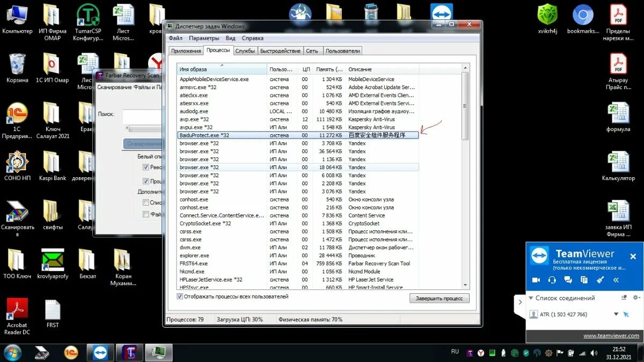The height and width of the screenshot is (362, 644).
Task: Collapse the Список соединений section triangle
Action: coord(531,298)
